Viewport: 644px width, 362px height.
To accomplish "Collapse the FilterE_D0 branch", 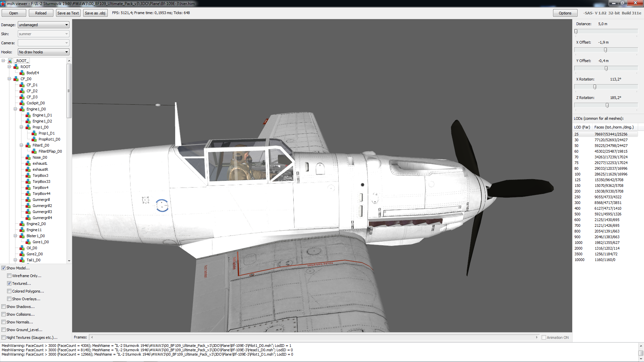I will click(x=21, y=145).
